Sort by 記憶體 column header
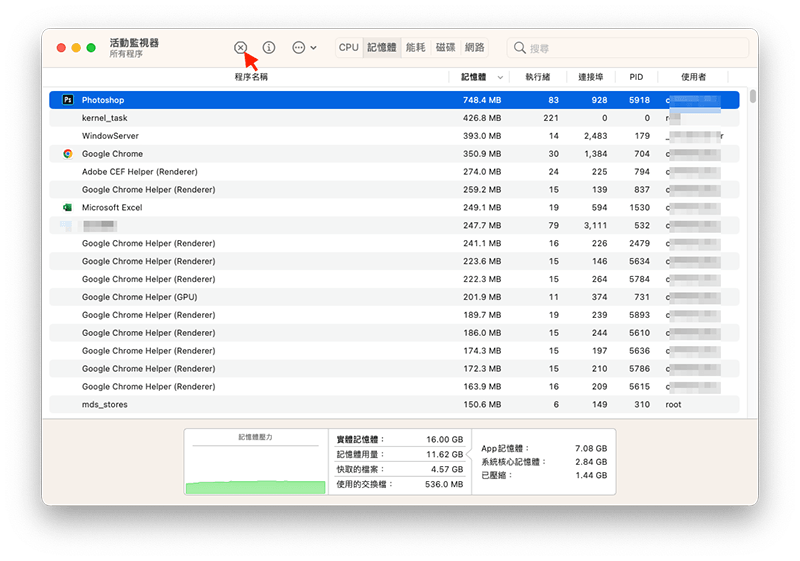This screenshot has height=561, width=800. 473,77
